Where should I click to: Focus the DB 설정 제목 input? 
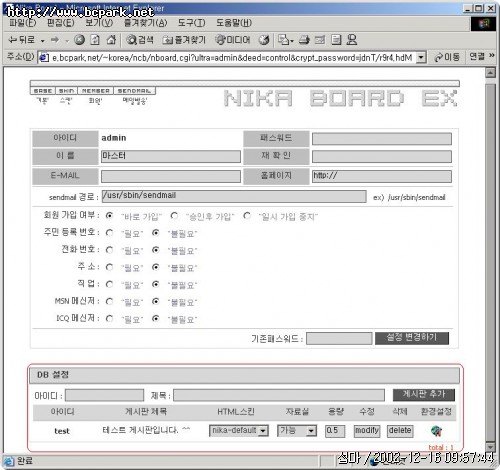(279, 395)
